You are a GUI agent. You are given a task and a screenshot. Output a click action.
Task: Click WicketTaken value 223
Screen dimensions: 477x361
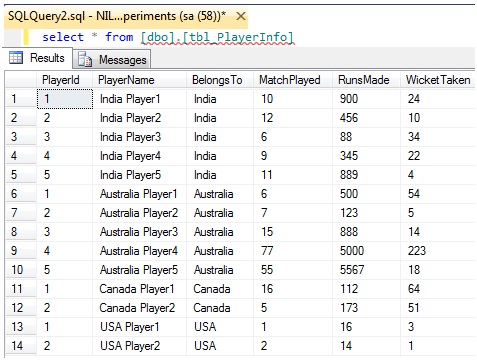tap(438, 251)
